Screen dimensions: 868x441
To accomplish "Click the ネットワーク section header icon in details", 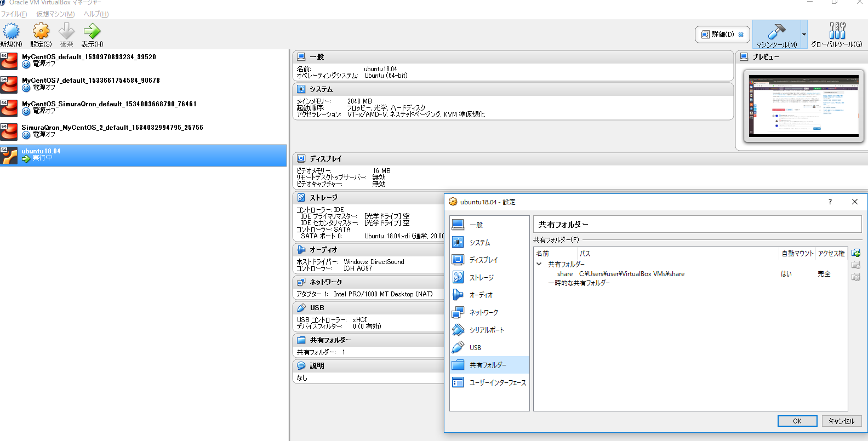I will click(x=301, y=282).
